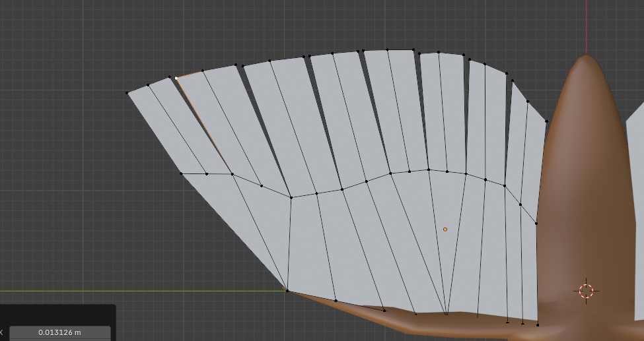
Task: Click the selected white vertex on the wing
Action: click(176, 78)
